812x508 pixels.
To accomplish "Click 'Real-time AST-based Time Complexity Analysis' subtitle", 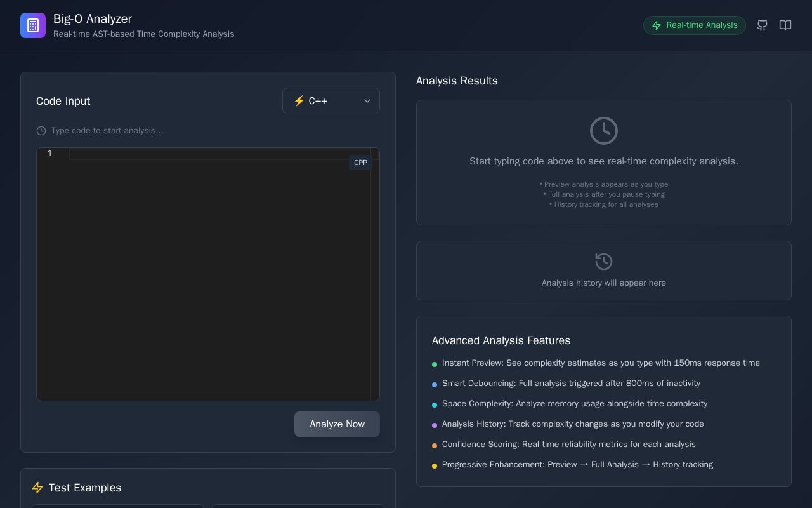I will click(x=144, y=34).
